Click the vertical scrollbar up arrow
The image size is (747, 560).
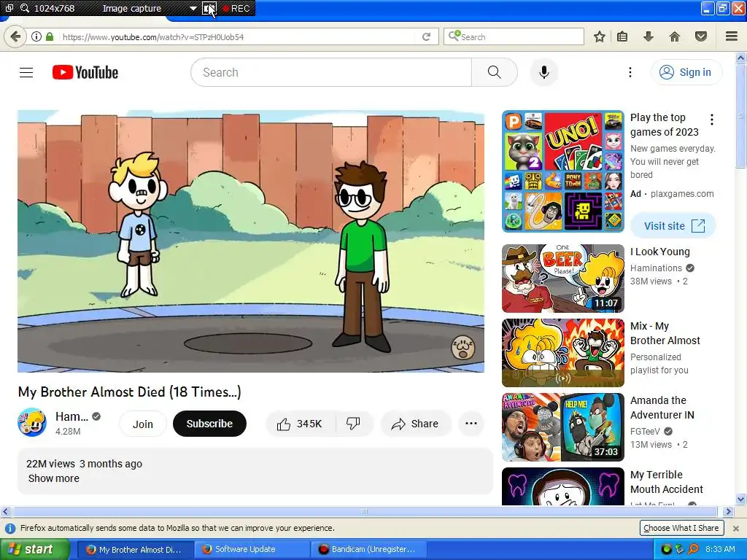pos(741,58)
